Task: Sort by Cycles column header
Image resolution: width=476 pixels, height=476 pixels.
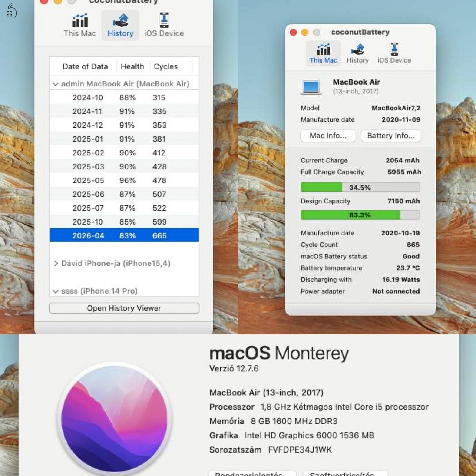Action: coord(165,66)
